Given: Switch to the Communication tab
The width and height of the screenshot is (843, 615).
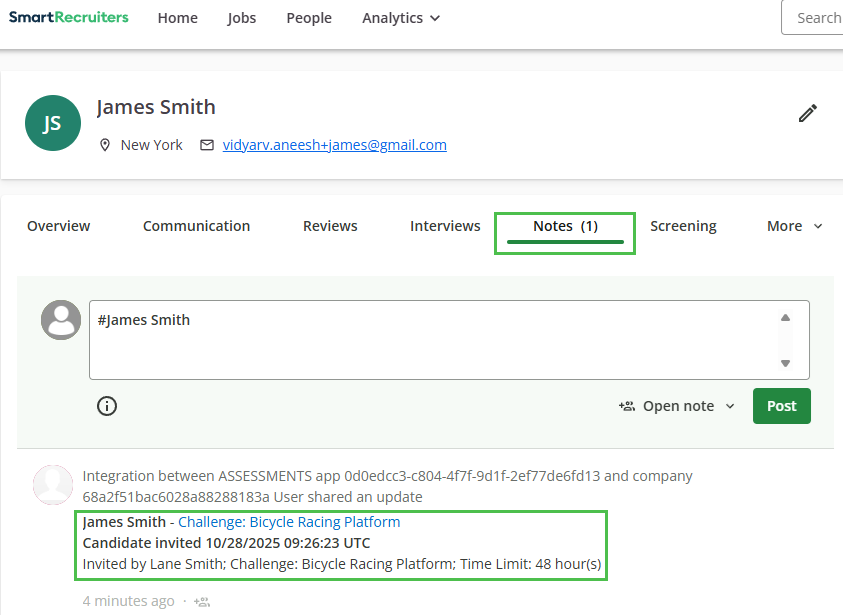Looking at the screenshot, I should click(x=196, y=226).
